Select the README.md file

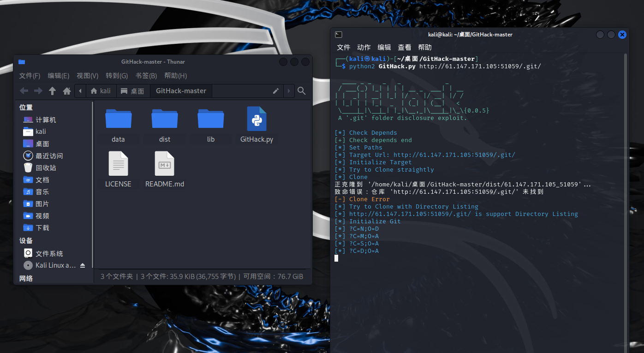165,169
